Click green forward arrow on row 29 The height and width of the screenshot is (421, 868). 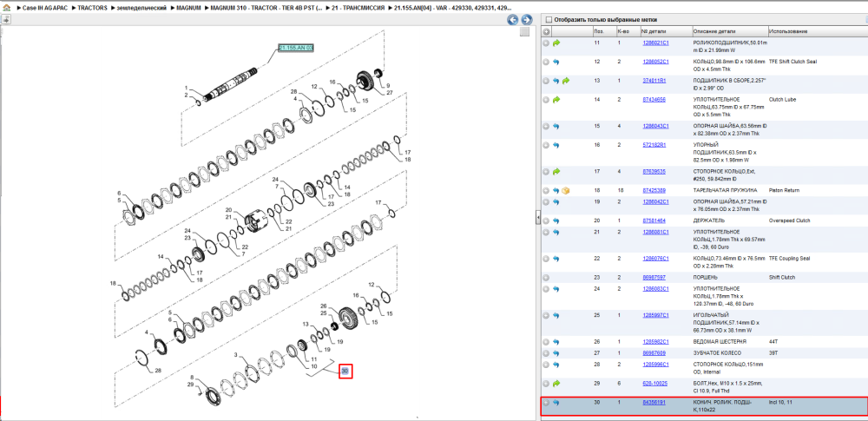557,383
